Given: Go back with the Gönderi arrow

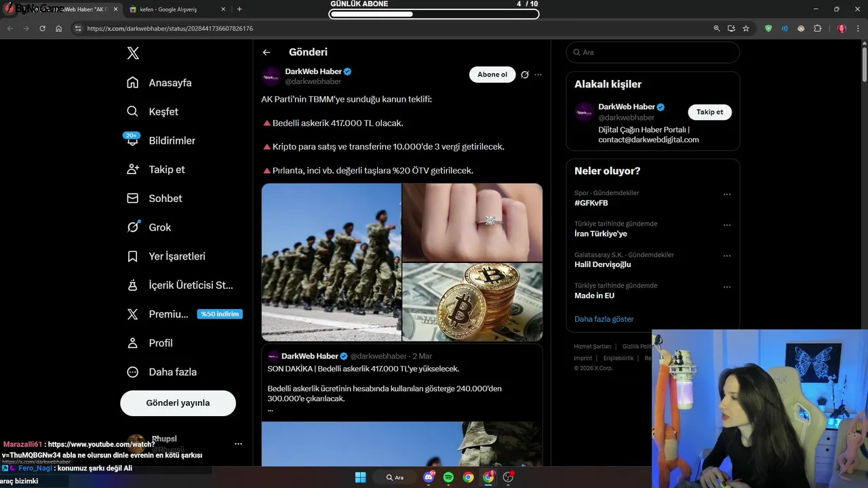Looking at the screenshot, I should pyautogui.click(x=267, y=52).
